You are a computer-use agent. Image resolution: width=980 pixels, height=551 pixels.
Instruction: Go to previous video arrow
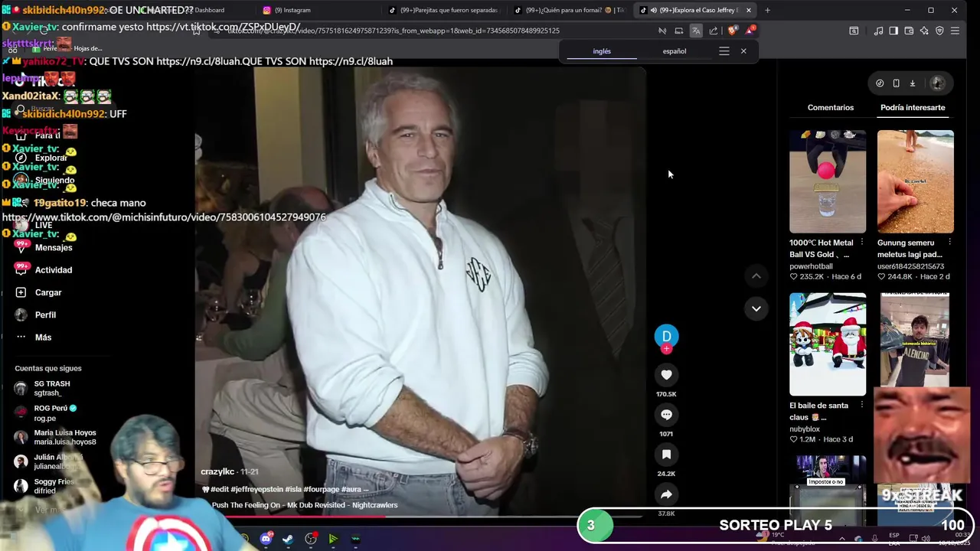point(756,275)
